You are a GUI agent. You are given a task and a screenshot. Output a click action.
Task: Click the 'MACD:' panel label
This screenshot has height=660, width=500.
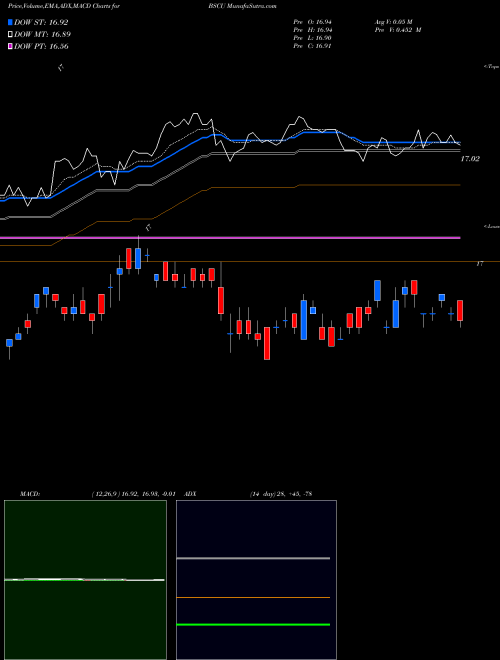30,494
